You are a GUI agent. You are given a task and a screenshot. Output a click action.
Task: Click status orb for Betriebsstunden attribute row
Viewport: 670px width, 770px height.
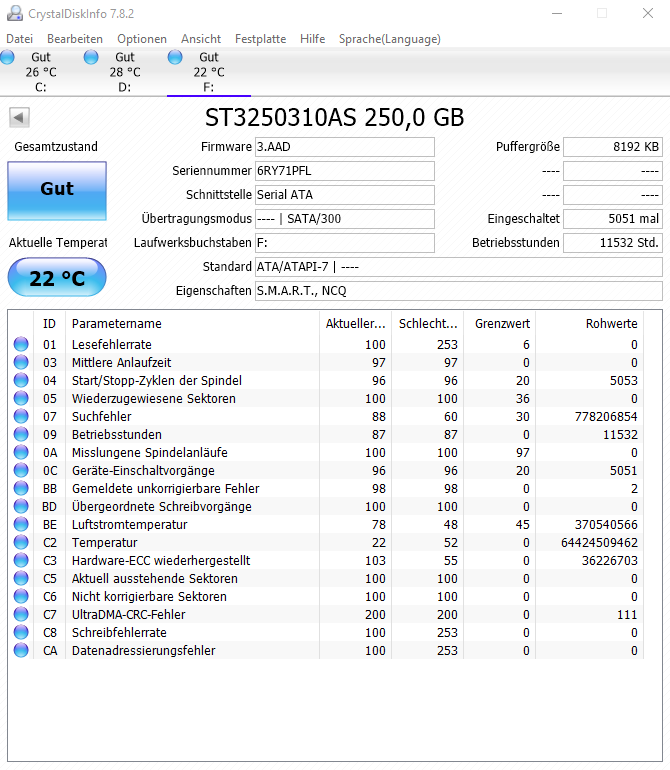click(21, 434)
